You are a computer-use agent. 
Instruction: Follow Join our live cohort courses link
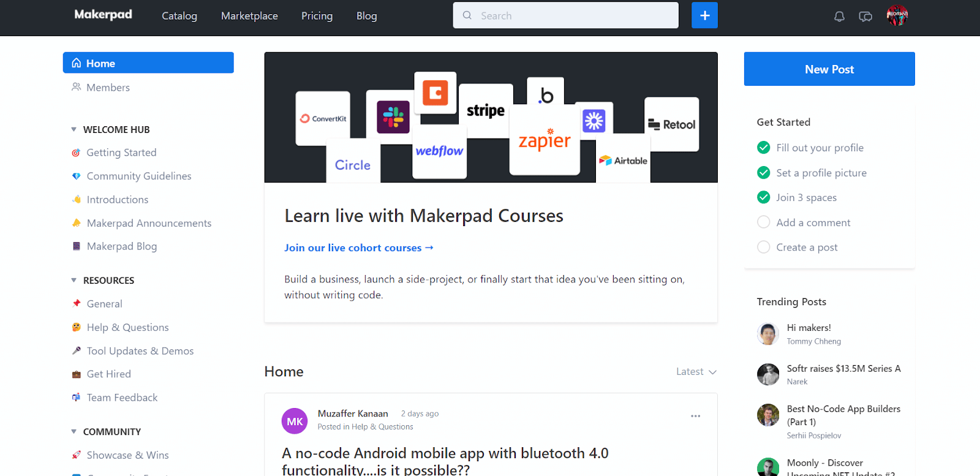click(359, 247)
